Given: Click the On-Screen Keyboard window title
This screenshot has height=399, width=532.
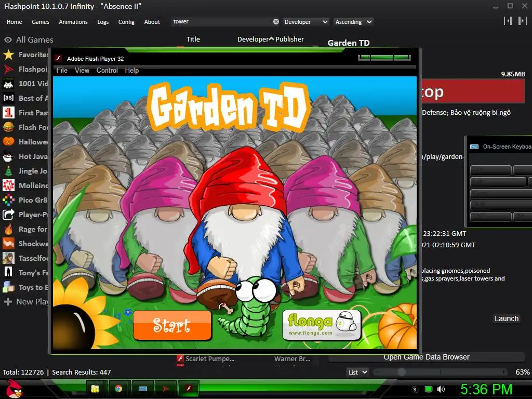Looking at the screenshot, I should [507, 147].
